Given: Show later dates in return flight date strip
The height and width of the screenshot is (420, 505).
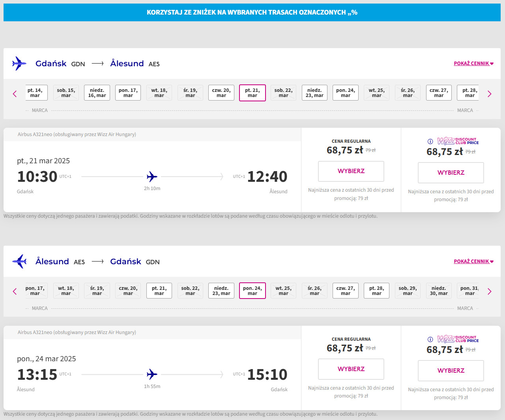Looking at the screenshot, I should pos(489,291).
